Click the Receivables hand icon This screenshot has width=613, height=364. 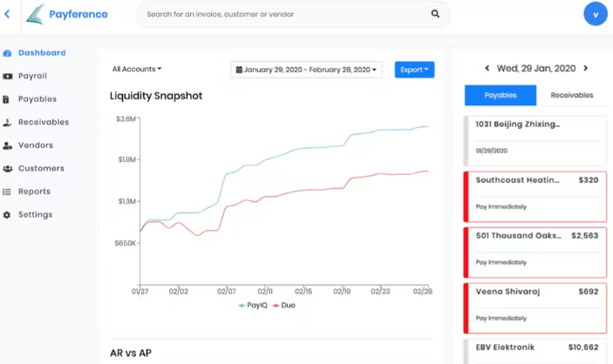click(x=7, y=123)
